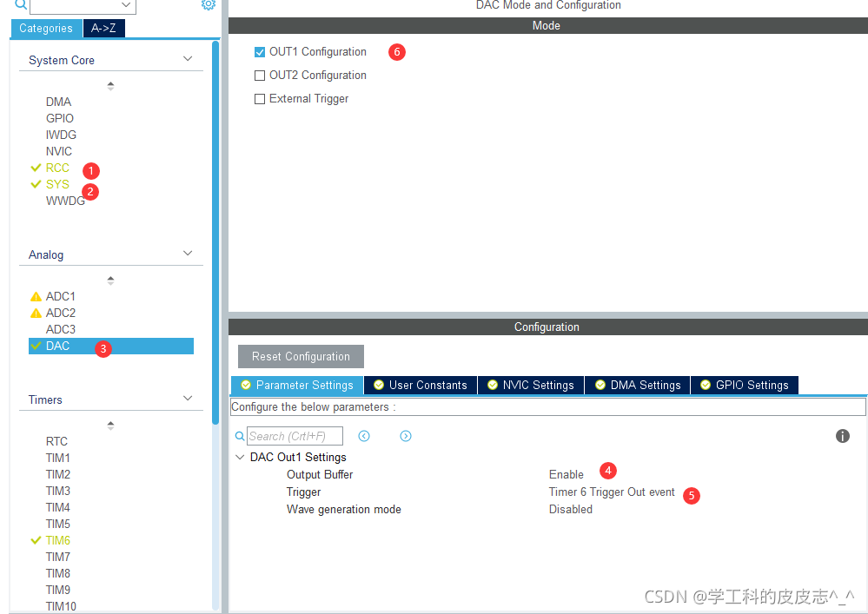Select WWDG in System Core

tap(65, 201)
